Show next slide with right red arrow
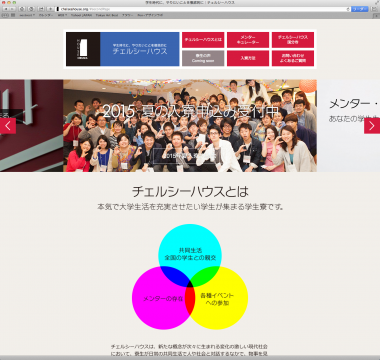Screen dimensions: 380x360 [x=372, y=126]
